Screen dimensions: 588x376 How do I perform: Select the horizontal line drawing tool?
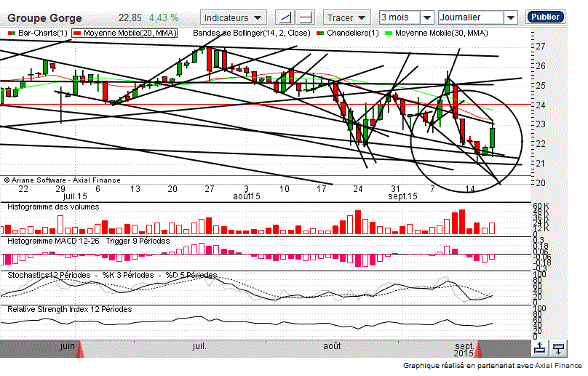pyautogui.click(x=305, y=17)
